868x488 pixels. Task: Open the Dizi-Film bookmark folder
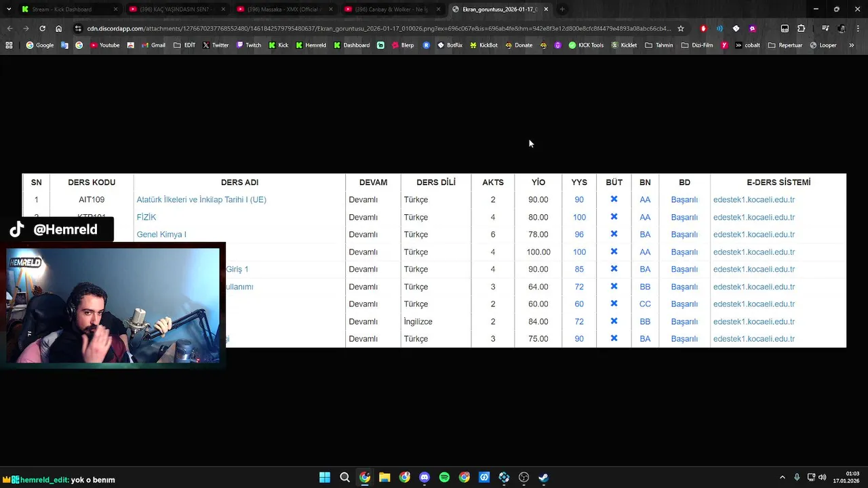pyautogui.click(x=698, y=45)
